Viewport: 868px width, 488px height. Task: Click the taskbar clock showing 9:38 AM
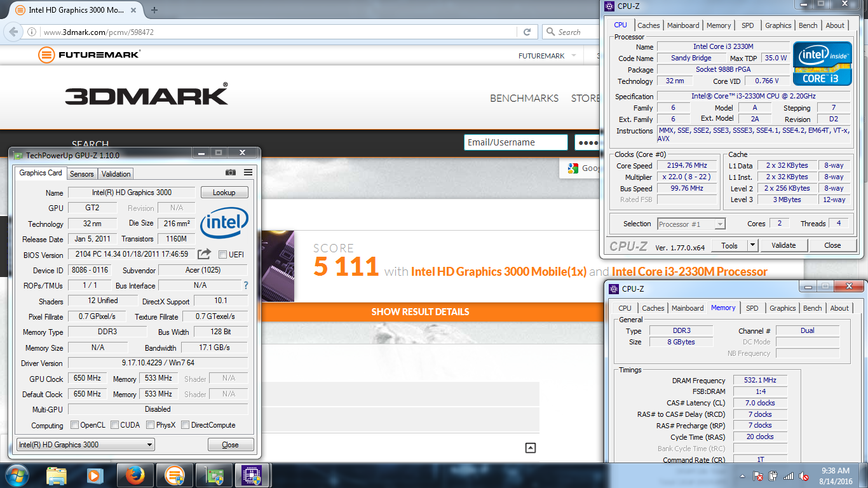835,476
